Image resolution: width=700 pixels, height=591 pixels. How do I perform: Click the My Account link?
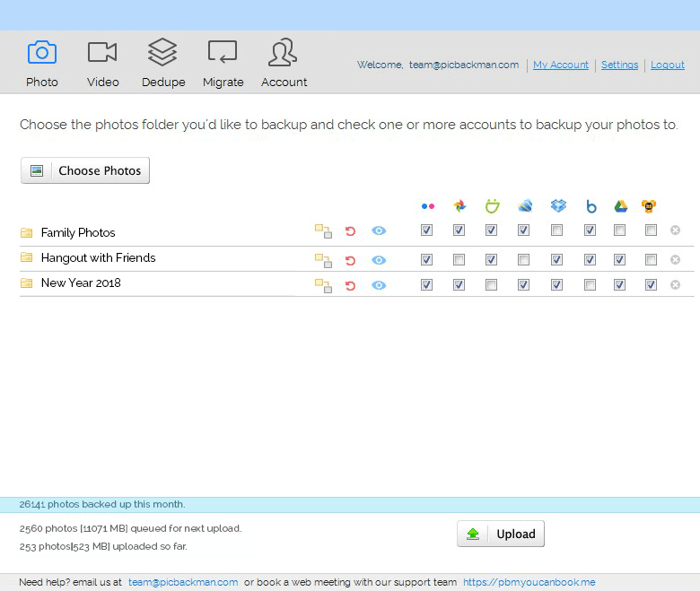561,65
